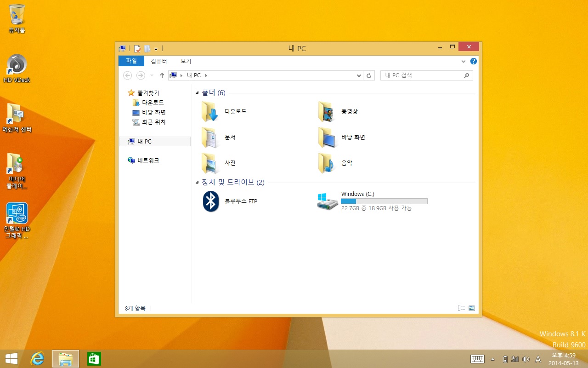Refresh the 내 PC address bar
The height and width of the screenshot is (368, 588).
click(369, 75)
